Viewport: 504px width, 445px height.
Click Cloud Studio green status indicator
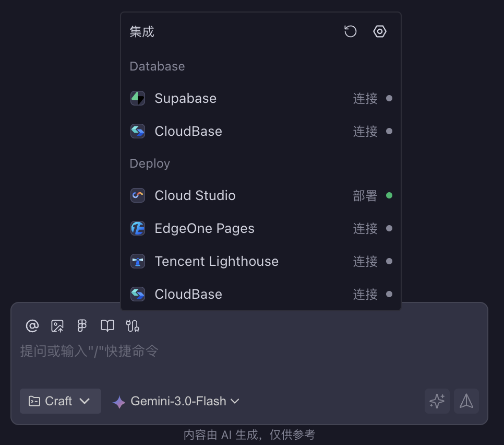[389, 195]
